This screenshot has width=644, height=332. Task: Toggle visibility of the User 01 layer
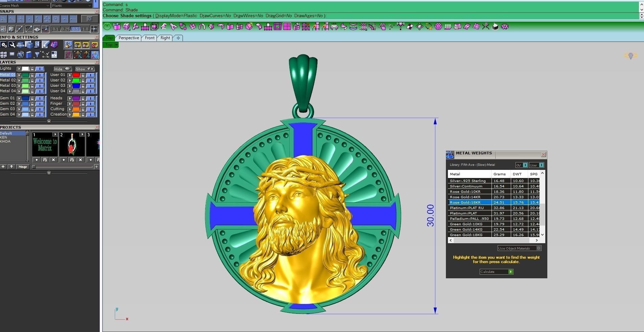coord(90,75)
